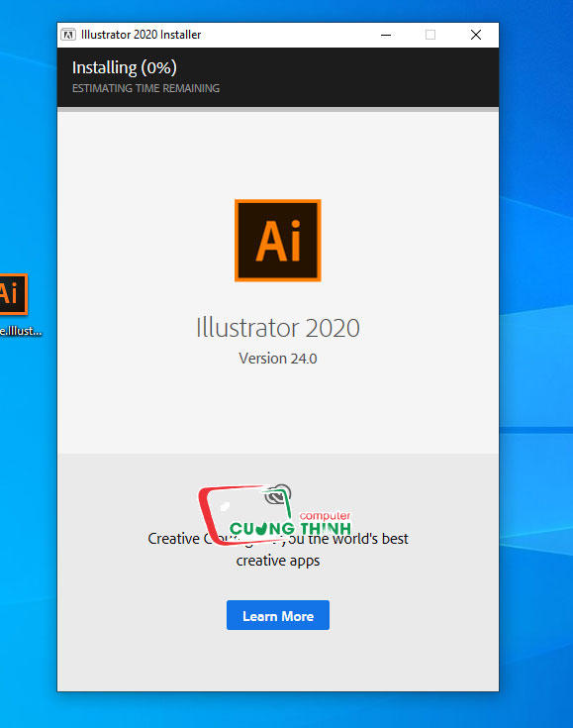Click the "Installing (0%)" status text
573x728 pixels.
[125, 67]
